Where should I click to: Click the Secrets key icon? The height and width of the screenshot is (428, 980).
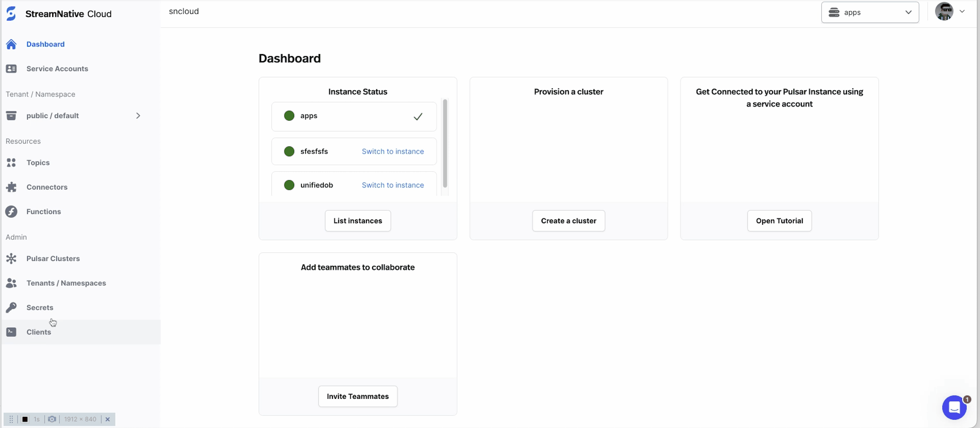(x=11, y=307)
